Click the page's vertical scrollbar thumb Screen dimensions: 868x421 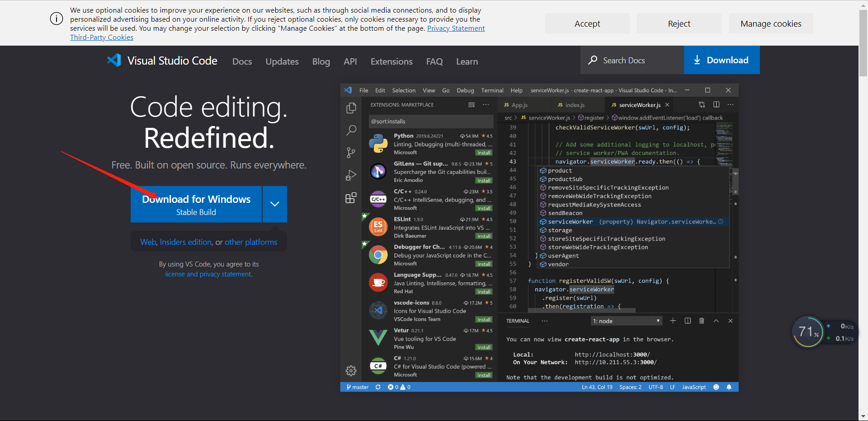pyautogui.click(x=863, y=43)
